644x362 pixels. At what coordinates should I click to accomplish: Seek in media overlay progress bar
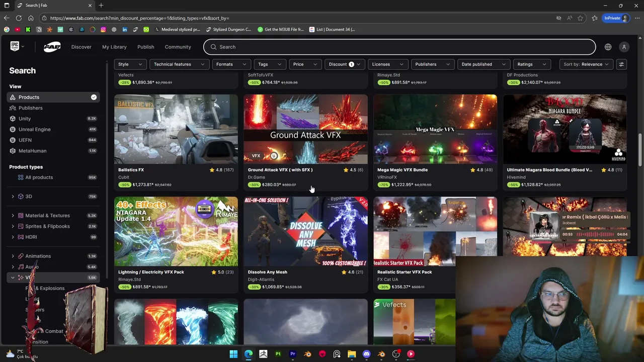click(596, 234)
